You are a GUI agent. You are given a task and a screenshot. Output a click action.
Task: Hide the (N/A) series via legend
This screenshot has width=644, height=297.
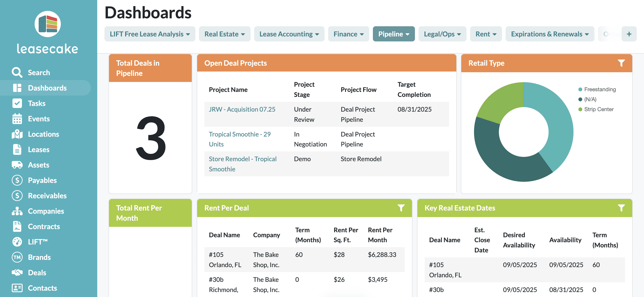[x=590, y=99]
